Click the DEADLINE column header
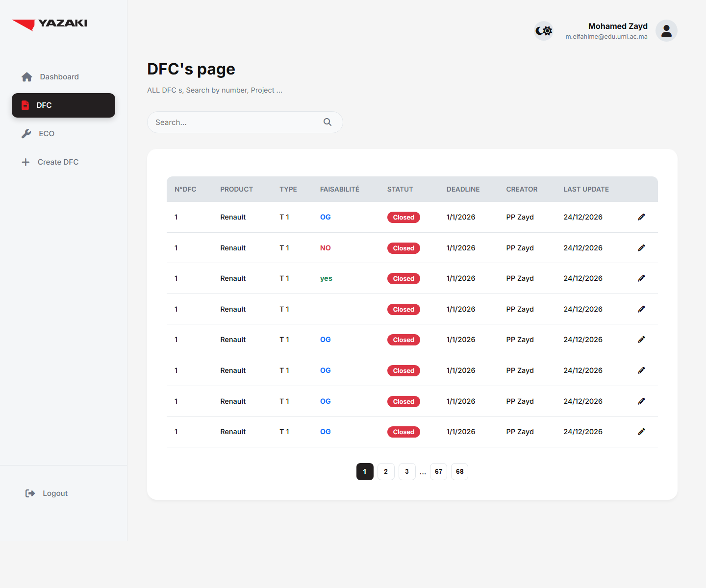The width and height of the screenshot is (706, 588). click(463, 189)
